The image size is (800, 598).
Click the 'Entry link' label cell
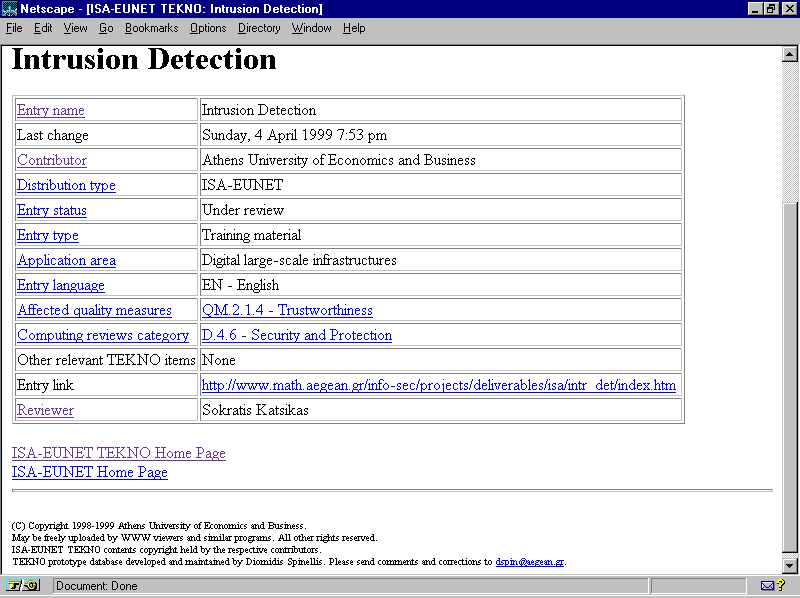pyautogui.click(x=106, y=385)
